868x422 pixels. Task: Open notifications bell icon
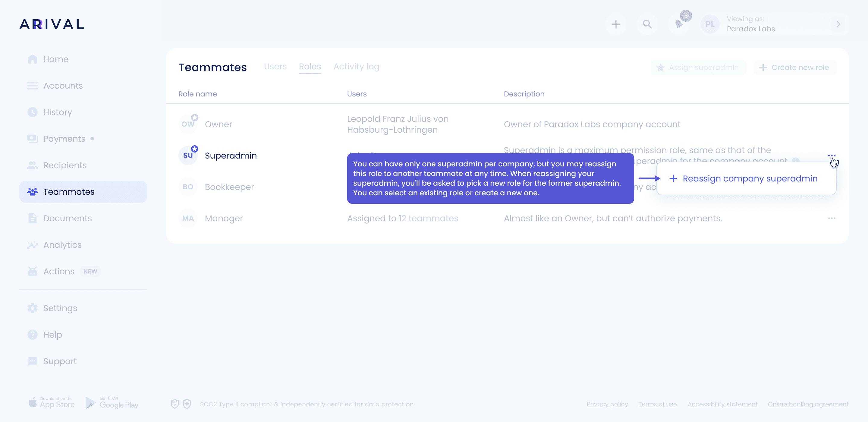tap(679, 24)
